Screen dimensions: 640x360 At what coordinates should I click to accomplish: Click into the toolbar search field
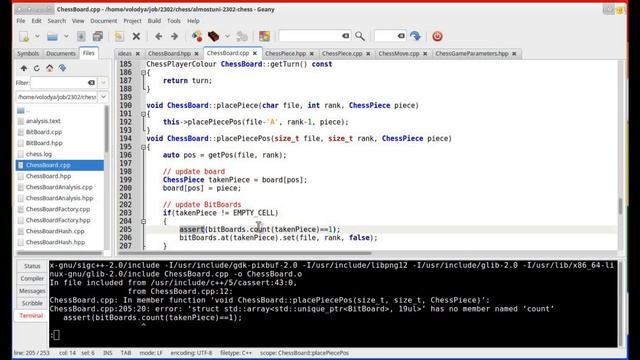[310, 36]
